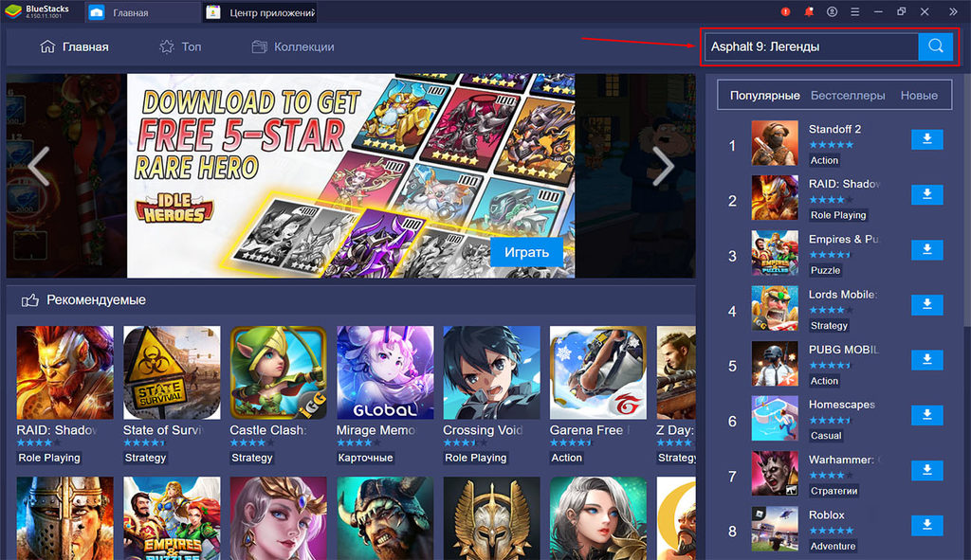
Task: Switch to the Новые tab
Action: pyautogui.click(x=919, y=96)
